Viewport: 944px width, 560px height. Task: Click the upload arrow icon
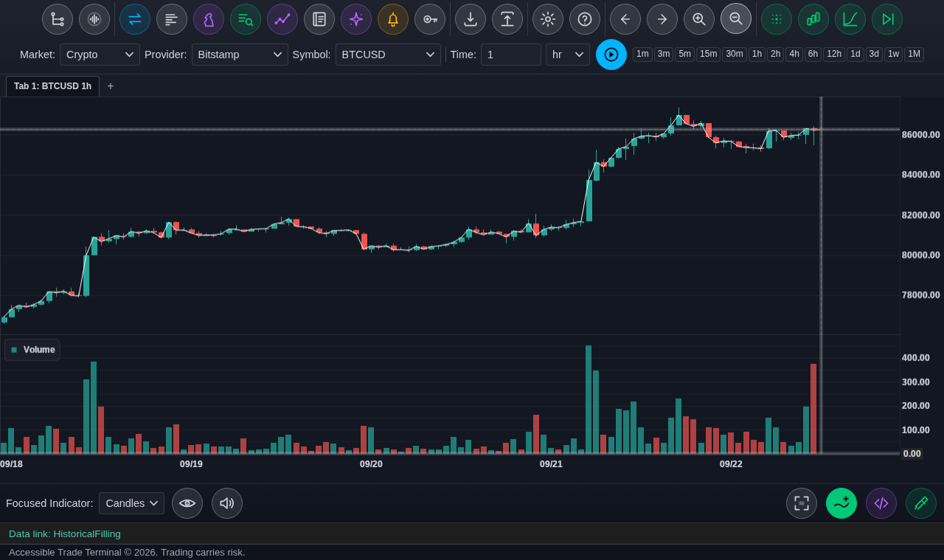click(507, 19)
